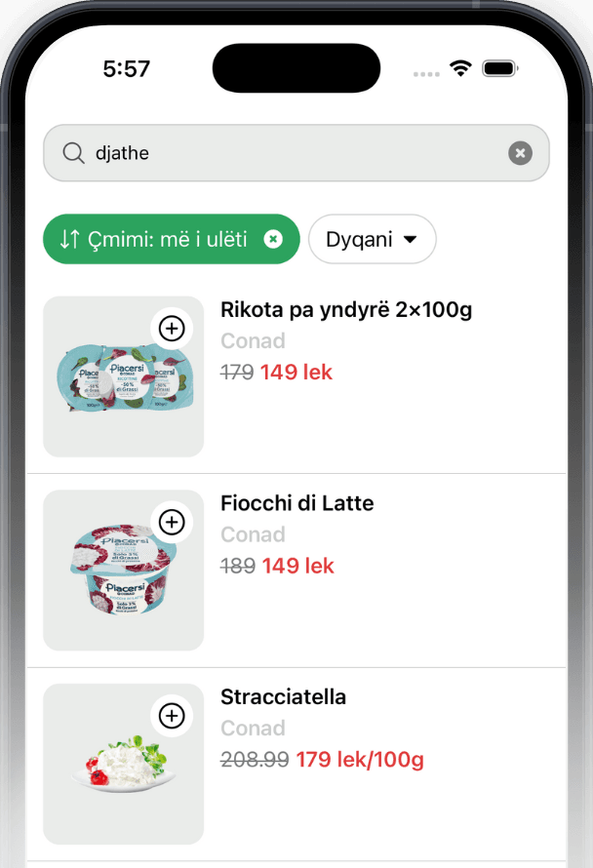Tap the battery indicator in the status bar
The image size is (593, 868).
click(x=500, y=68)
